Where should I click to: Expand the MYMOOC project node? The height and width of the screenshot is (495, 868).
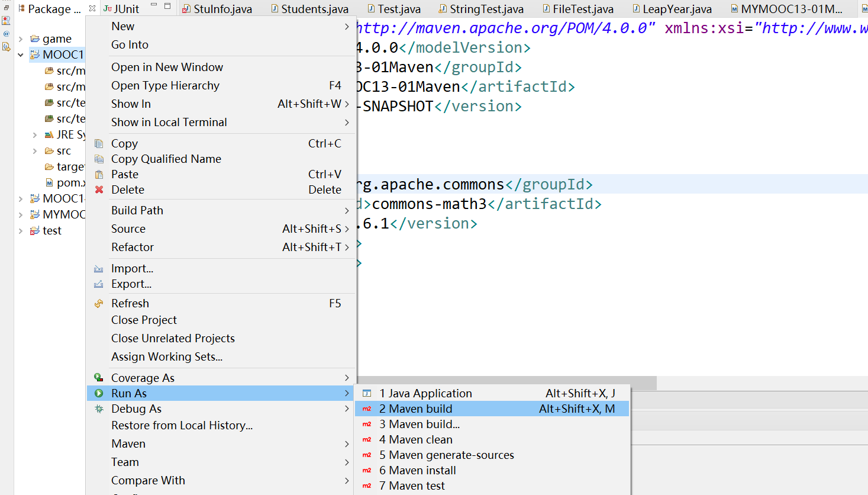pyautogui.click(x=21, y=215)
